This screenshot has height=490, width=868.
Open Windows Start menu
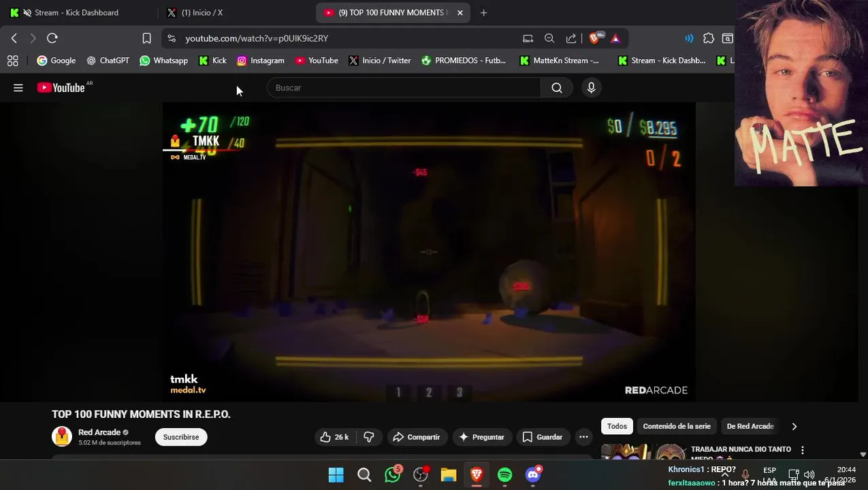[x=336, y=475]
